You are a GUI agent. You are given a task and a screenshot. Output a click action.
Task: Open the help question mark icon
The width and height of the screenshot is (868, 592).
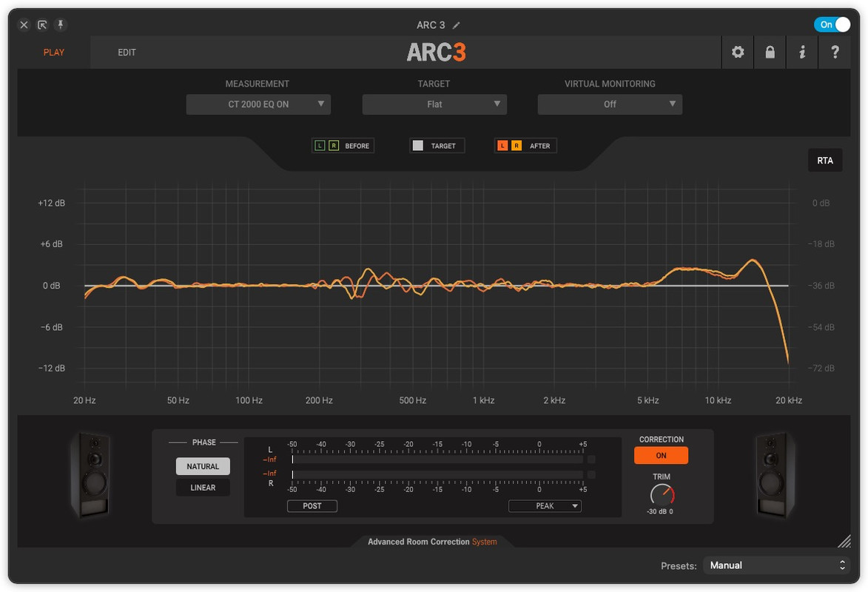pyautogui.click(x=835, y=52)
